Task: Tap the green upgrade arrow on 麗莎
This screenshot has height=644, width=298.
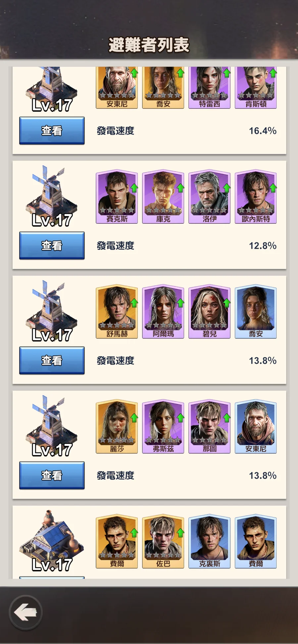Action: click(x=134, y=418)
